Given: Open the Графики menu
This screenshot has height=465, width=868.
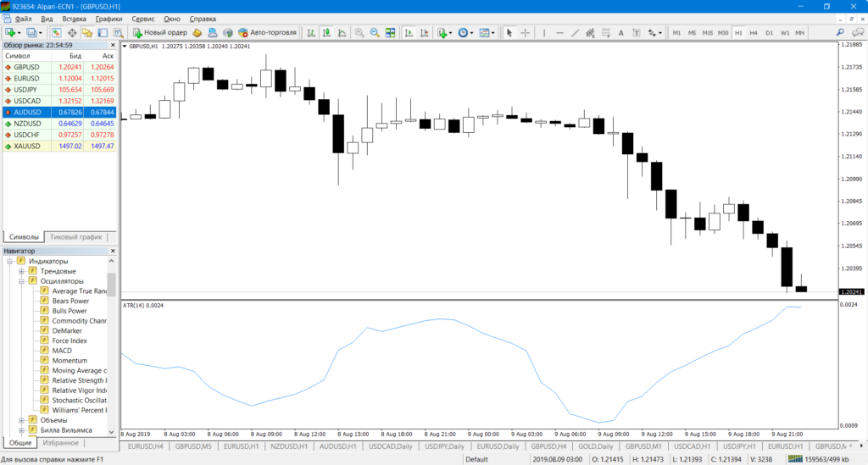Looking at the screenshot, I should point(108,18).
